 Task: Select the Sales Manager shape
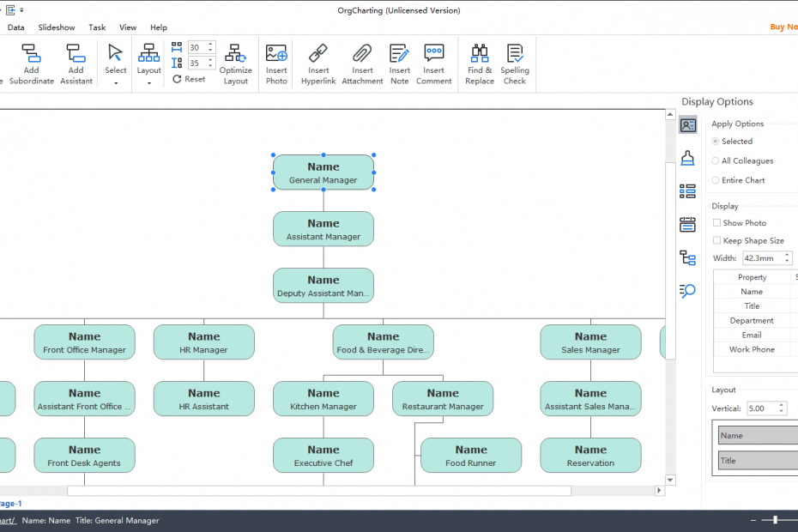590,342
